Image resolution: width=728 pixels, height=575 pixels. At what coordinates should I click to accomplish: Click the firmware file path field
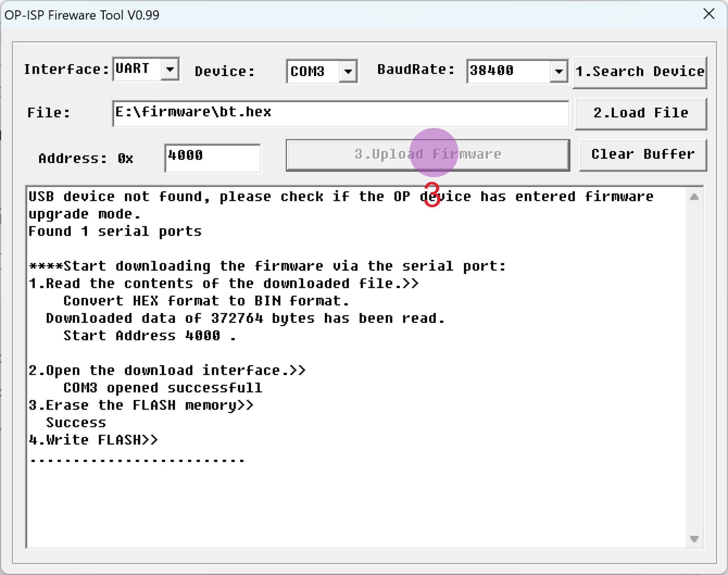point(341,113)
